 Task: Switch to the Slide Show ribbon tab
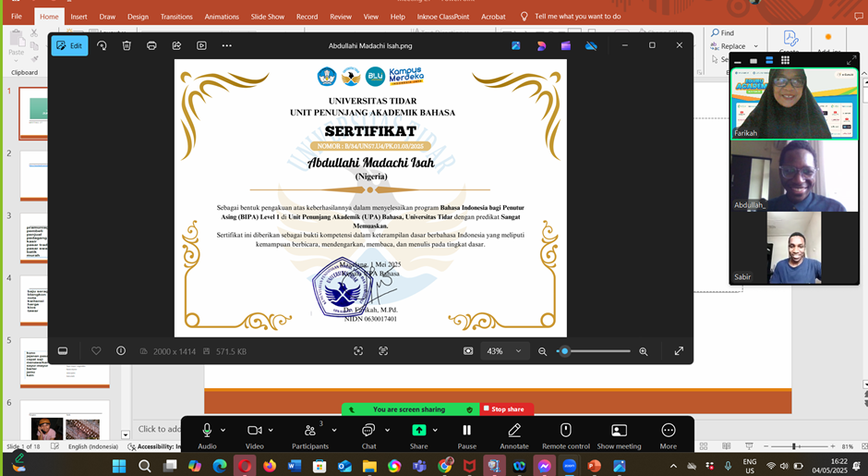(x=268, y=17)
